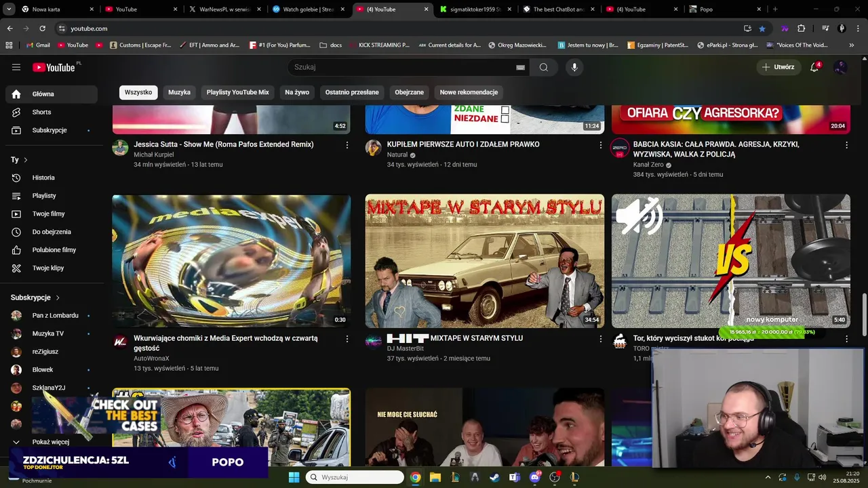Open the on-screen keyboard icon in the search box
868x488 pixels.
(x=520, y=67)
